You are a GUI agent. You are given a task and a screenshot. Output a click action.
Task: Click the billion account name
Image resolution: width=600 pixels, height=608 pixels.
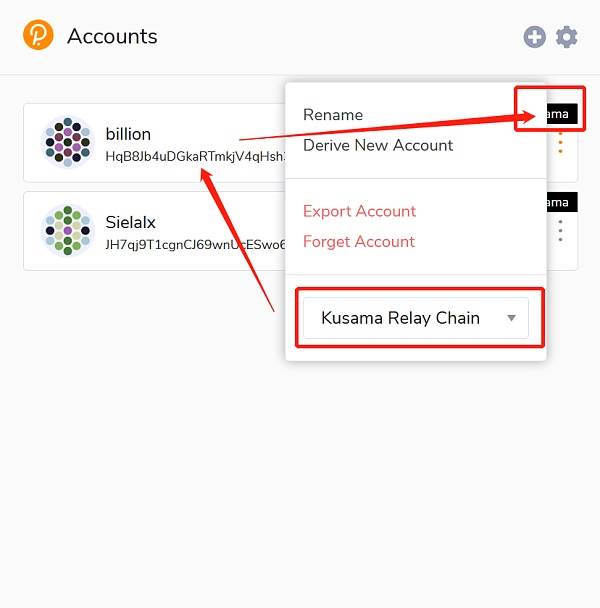point(128,134)
